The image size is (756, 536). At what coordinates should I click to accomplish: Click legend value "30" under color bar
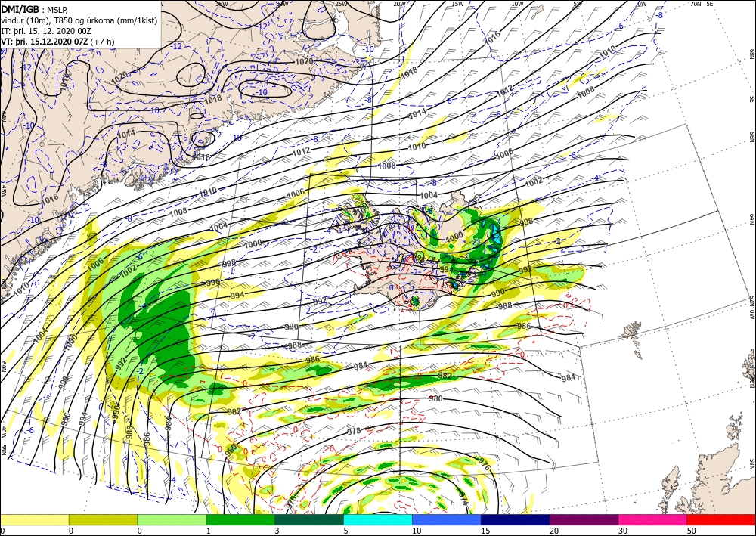[x=623, y=531]
